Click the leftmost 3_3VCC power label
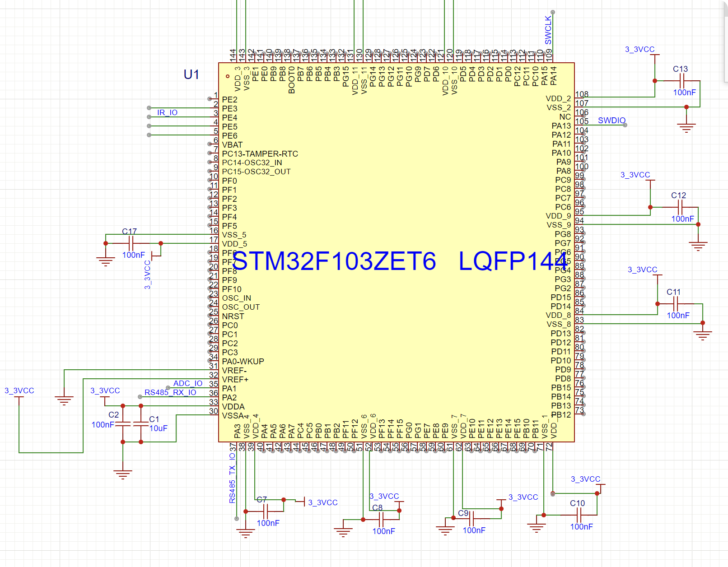The image size is (728, 567). (19, 390)
